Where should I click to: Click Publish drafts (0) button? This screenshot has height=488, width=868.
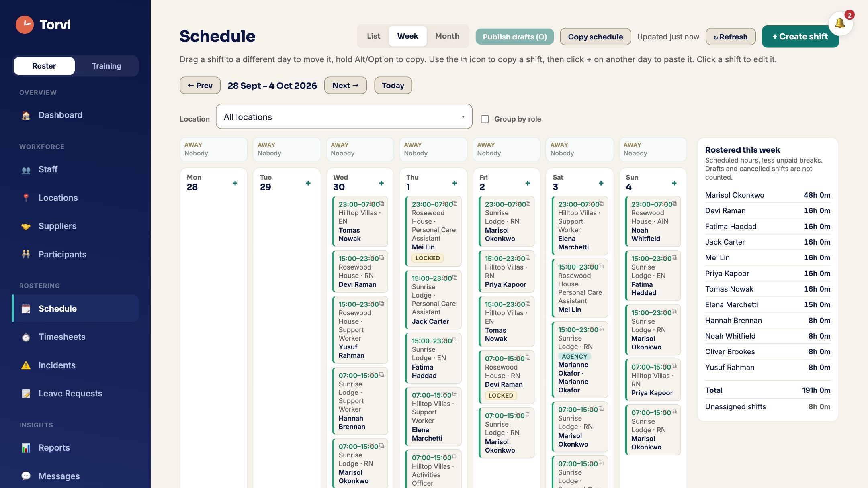pyautogui.click(x=515, y=37)
